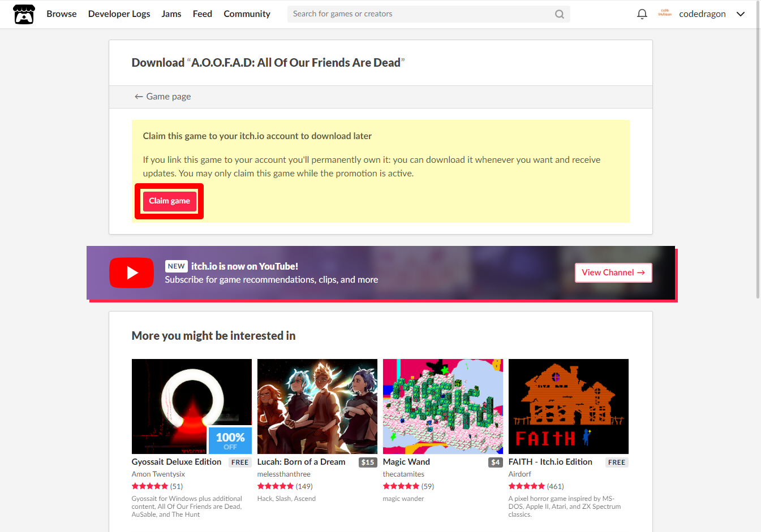This screenshot has height=532, width=761.
Task: Click the search magnifier icon
Action: tap(559, 14)
